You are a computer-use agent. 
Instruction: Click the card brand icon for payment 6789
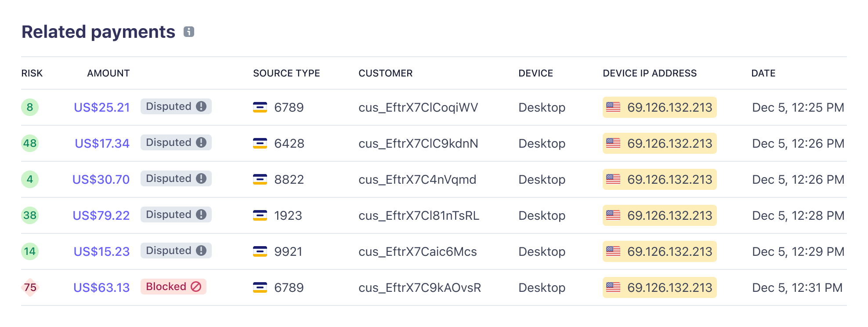260,107
